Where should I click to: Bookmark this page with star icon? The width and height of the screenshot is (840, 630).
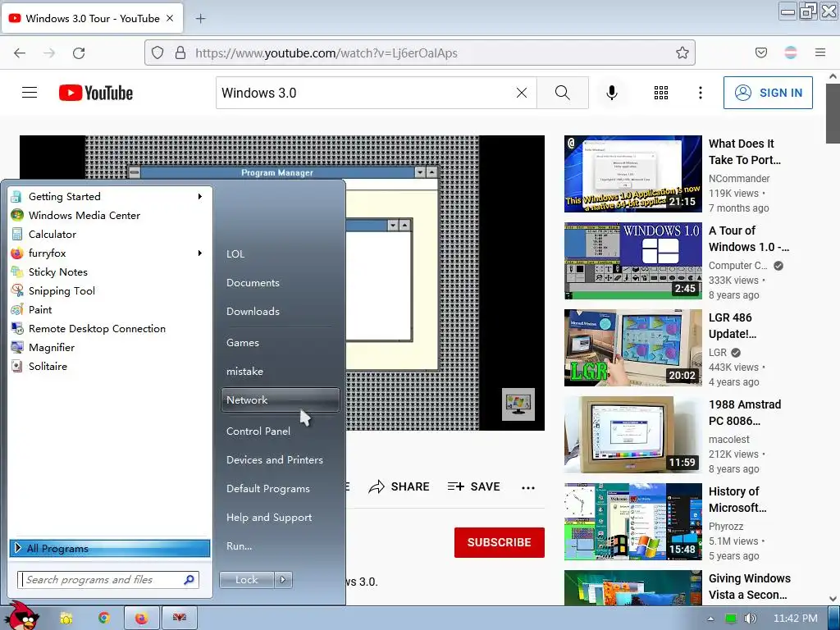click(x=682, y=52)
